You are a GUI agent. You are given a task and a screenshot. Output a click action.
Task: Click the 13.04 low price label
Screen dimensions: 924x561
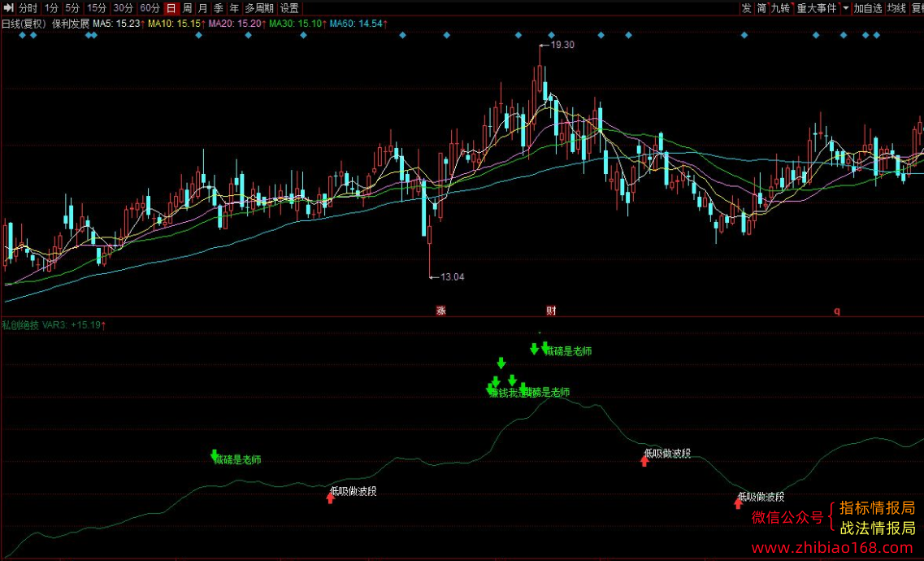click(452, 277)
